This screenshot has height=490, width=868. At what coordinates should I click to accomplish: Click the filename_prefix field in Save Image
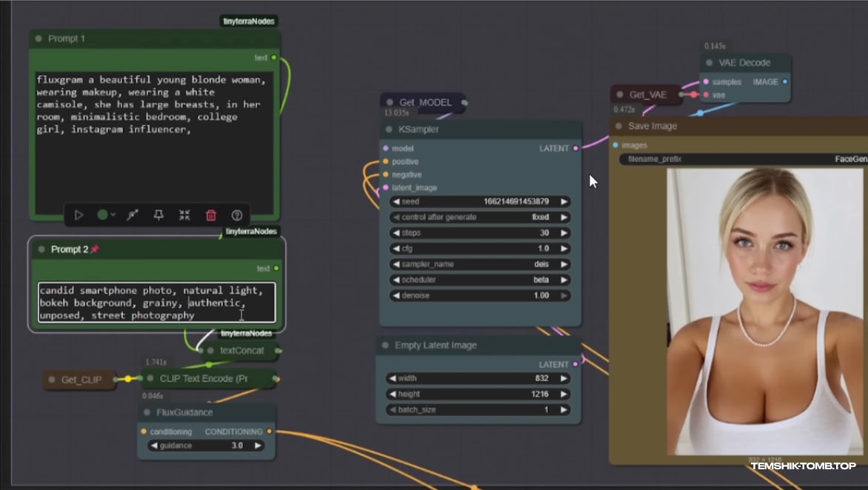pos(741,159)
